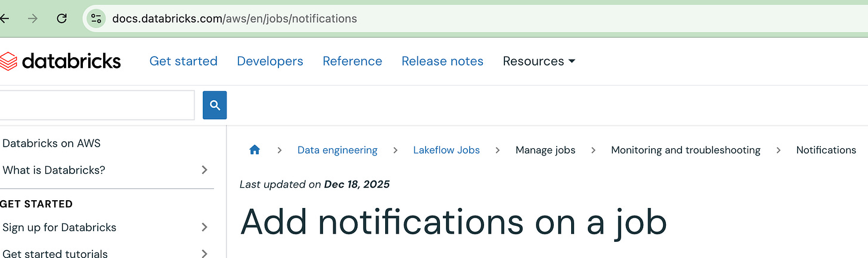This screenshot has height=258, width=868.
Task: Click Monitoring and troubleshooting breadcrumb
Action: [686, 150]
